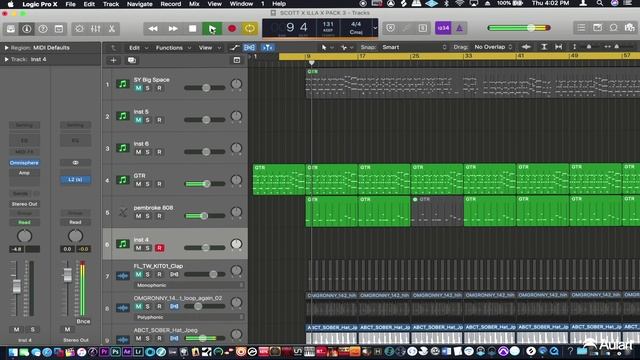Rewind the playhead

[153, 29]
